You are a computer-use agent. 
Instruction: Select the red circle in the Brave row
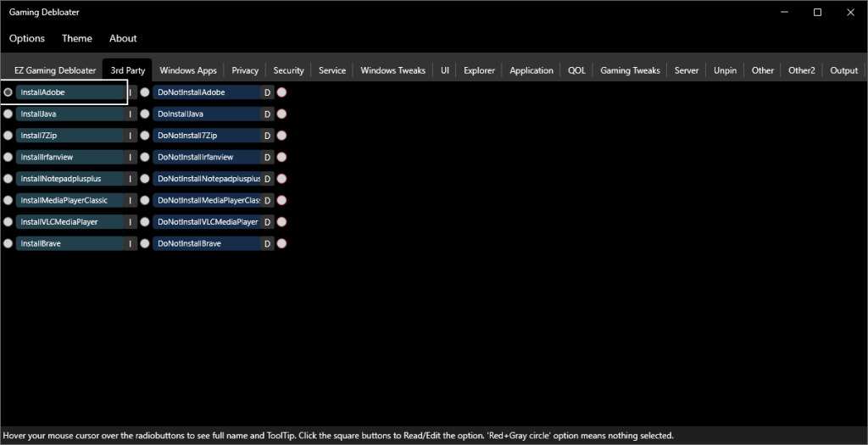click(281, 243)
